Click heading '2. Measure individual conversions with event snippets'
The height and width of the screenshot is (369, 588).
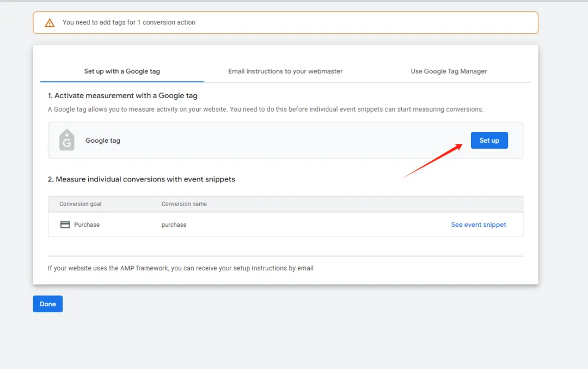[x=142, y=179]
